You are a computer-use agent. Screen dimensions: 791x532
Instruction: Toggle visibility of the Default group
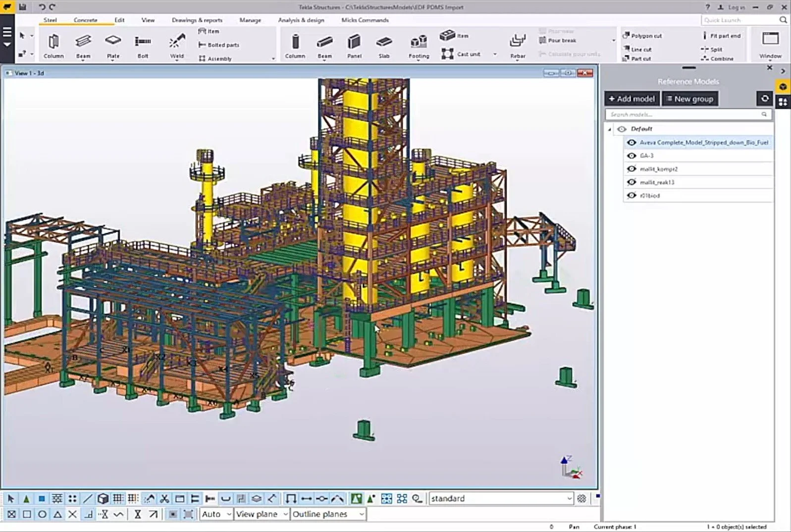[622, 129]
